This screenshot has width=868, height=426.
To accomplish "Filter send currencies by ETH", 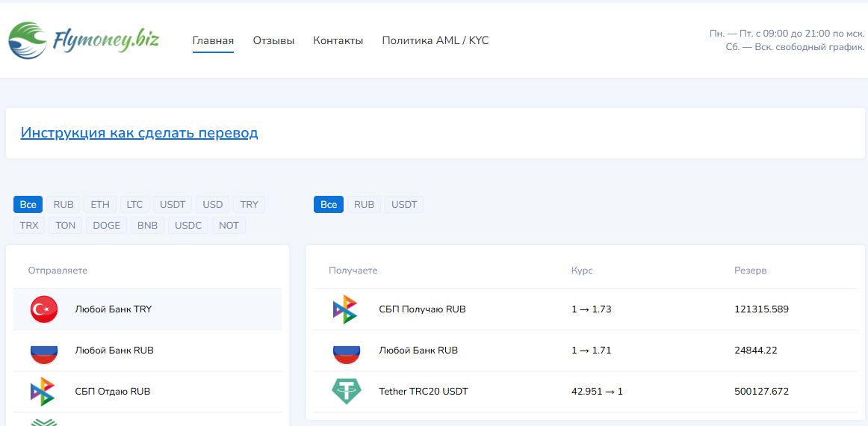I will 100,205.
